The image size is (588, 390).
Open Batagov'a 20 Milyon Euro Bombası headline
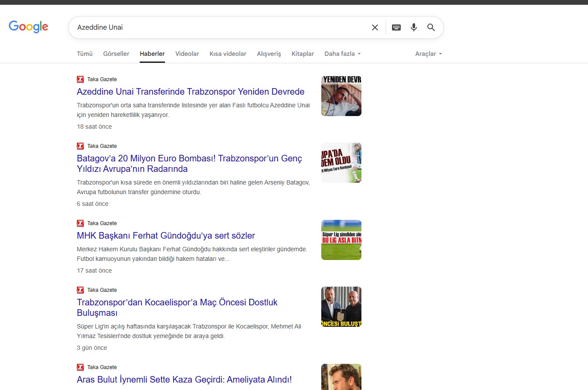coord(189,164)
